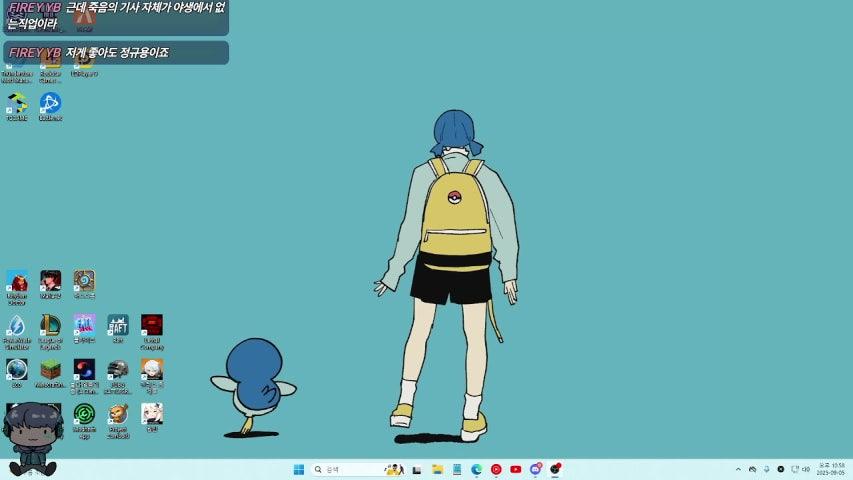Open YouTube Music from the taskbar
853x480 pixels.
click(496, 469)
